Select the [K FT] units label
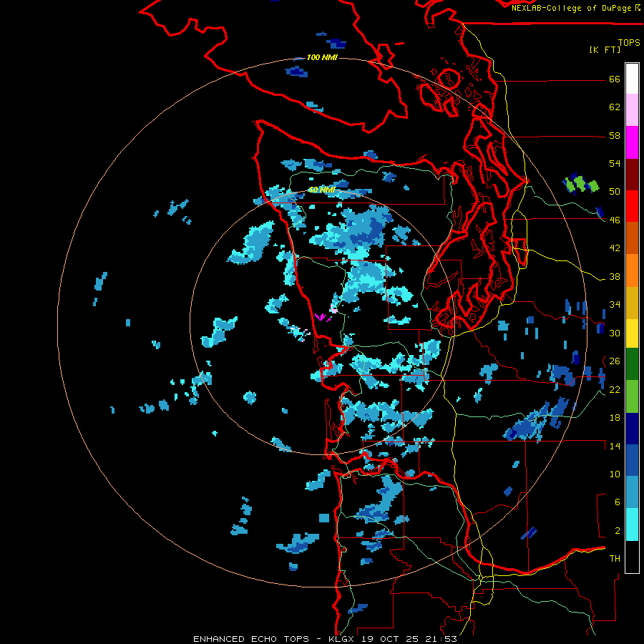Viewport: 644px width, 644px height. click(x=605, y=49)
